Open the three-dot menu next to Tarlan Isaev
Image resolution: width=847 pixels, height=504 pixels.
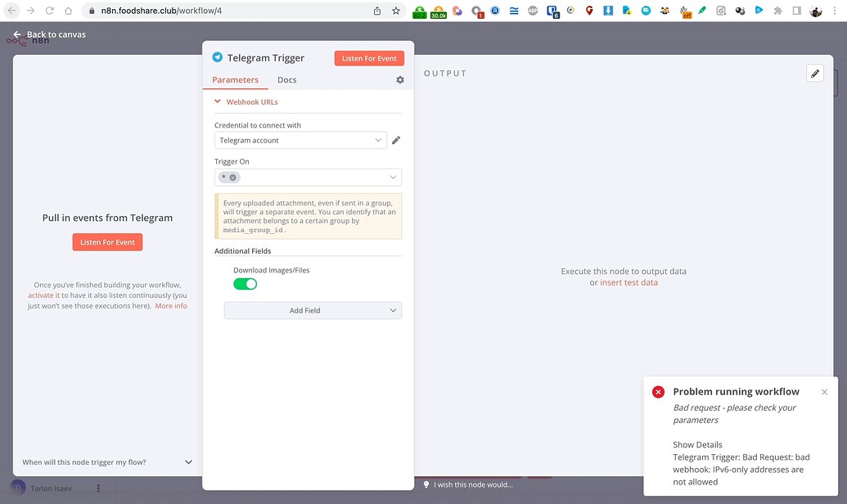tap(97, 488)
